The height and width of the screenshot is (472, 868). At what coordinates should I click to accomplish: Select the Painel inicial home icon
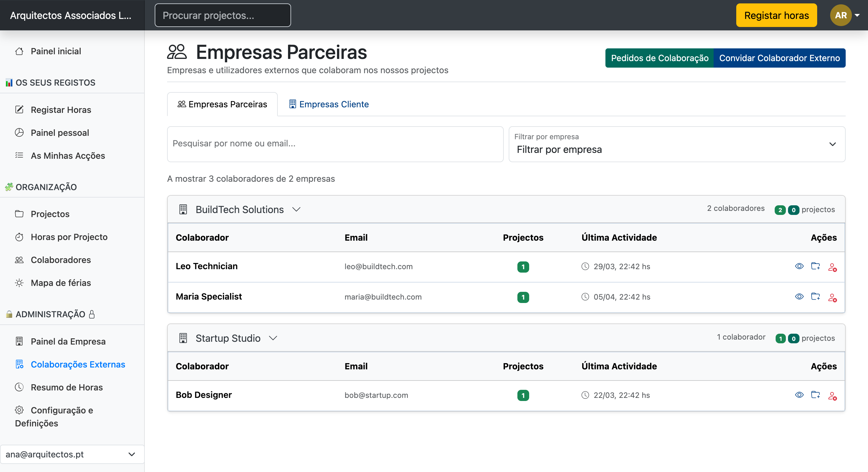(20, 51)
